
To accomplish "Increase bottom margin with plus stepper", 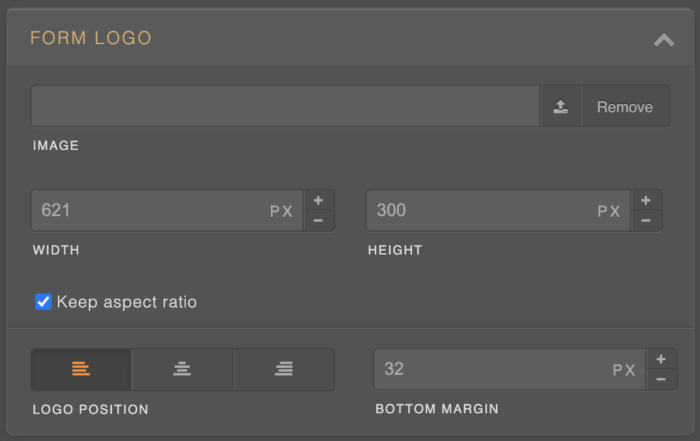I will (660, 360).
